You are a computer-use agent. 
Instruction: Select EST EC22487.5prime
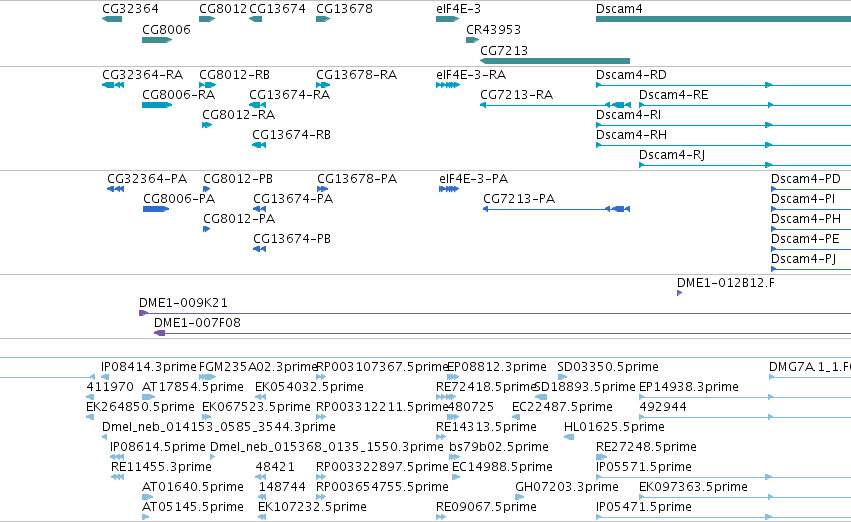click(562, 407)
